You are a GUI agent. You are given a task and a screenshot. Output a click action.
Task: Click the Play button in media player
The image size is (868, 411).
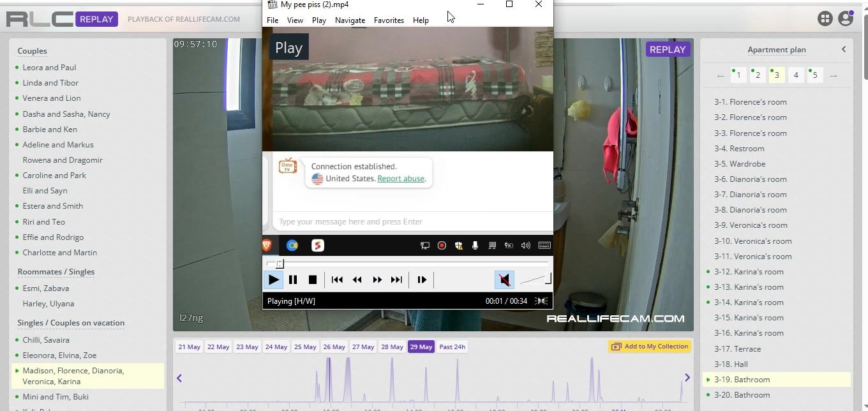[273, 280]
